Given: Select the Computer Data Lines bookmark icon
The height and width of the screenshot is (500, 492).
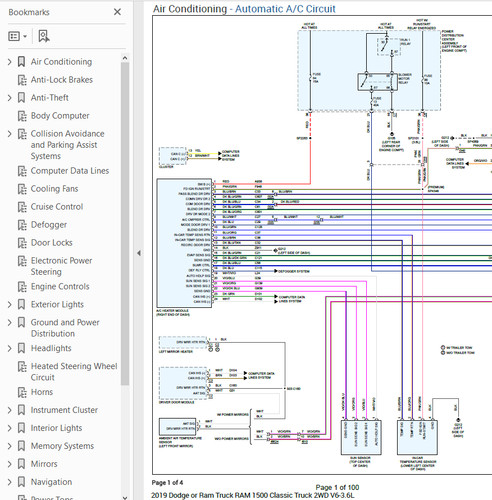Looking at the screenshot, I should pyautogui.click(x=22, y=171).
